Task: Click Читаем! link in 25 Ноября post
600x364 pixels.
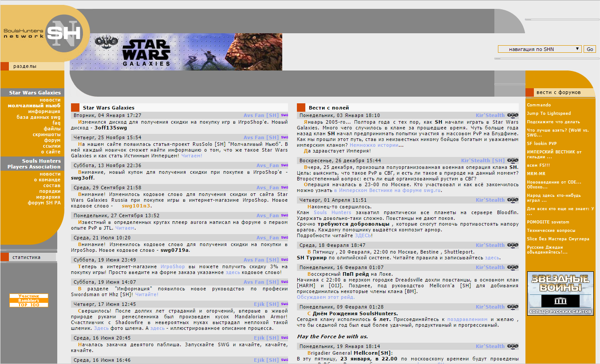Action: [x=192, y=156]
